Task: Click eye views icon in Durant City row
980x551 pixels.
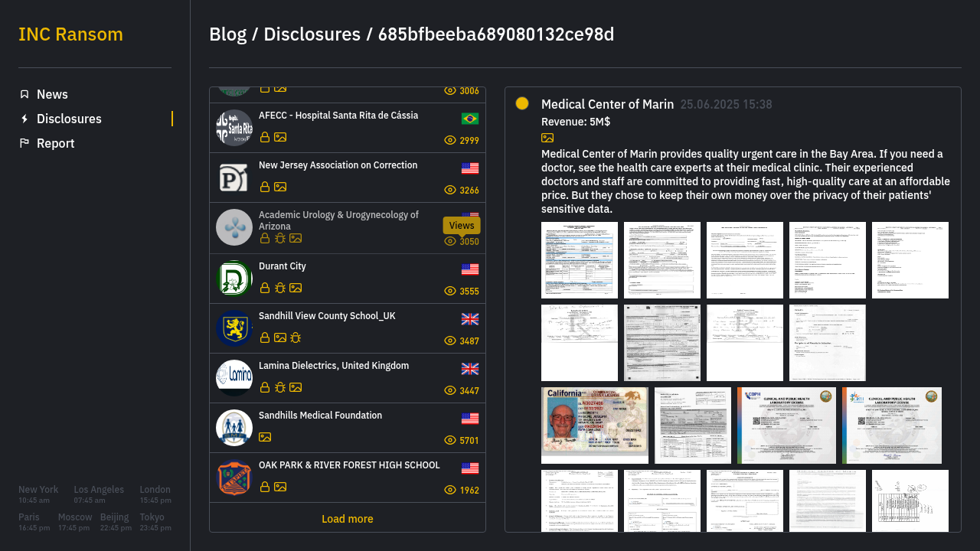Action: (450, 291)
